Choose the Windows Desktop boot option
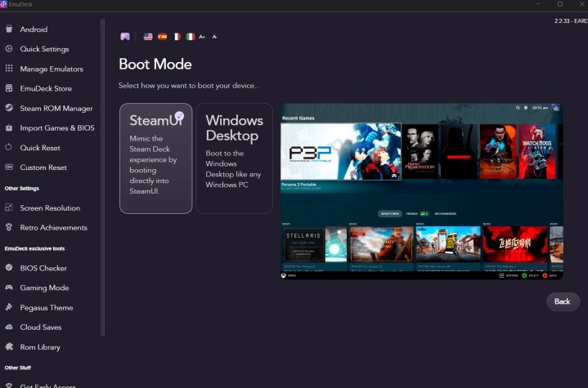This screenshot has width=588, height=388. 235,158
